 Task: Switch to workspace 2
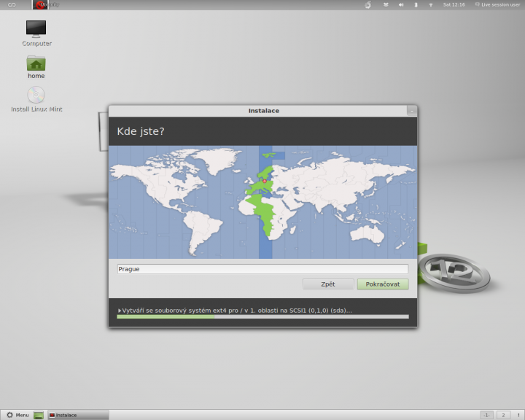503,415
